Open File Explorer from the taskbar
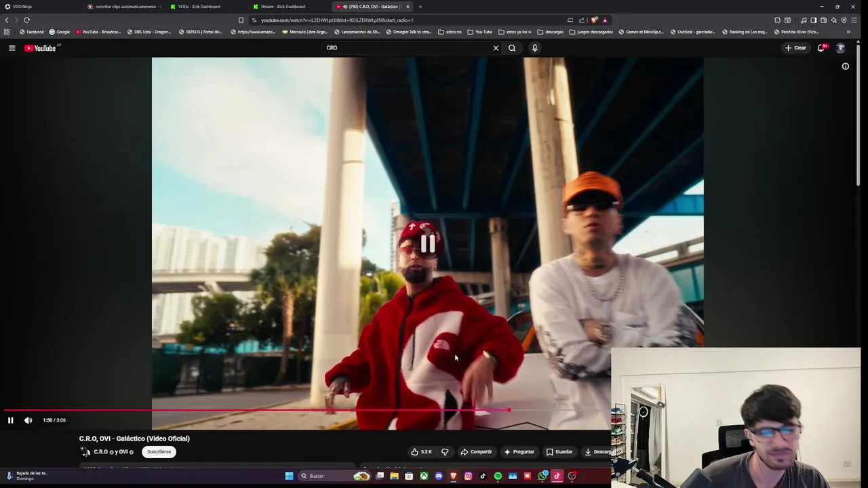 coord(394,476)
